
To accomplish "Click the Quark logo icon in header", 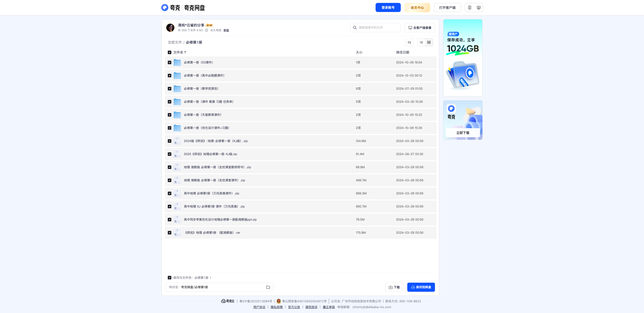I will click(165, 8).
